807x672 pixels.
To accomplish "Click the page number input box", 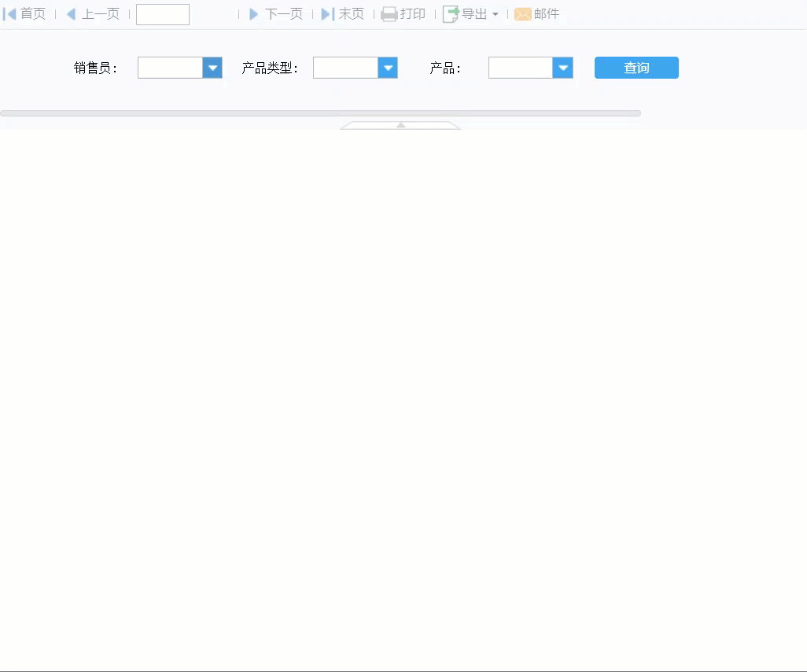I will coord(163,14).
